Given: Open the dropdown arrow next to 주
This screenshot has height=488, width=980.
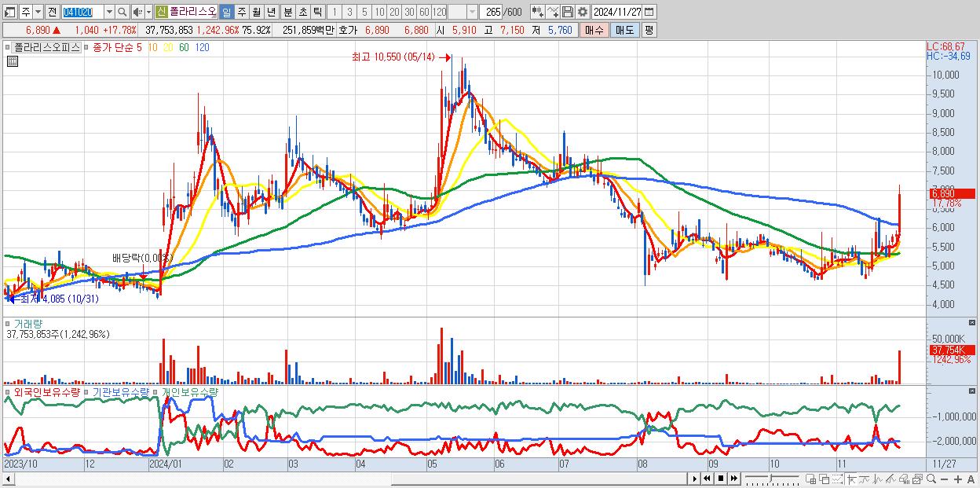Looking at the screenshot, I should [38, 12].
